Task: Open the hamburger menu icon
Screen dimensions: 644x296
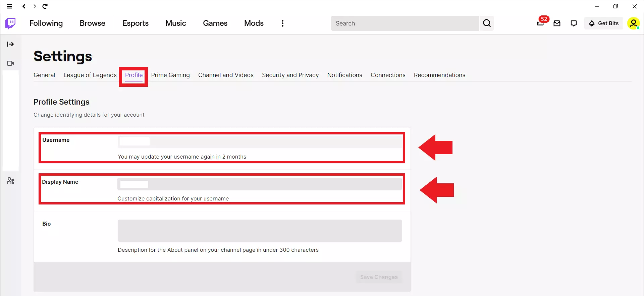Action: 9,6
